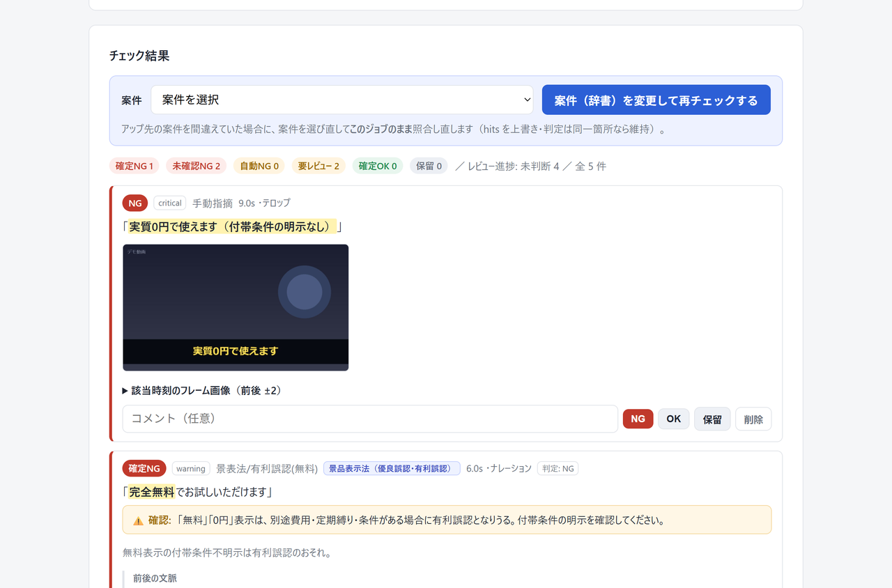The height and width of the screenshot is (588, 892).
Task: Select the 未確認NG 2 filter badge
Action: 196,166
